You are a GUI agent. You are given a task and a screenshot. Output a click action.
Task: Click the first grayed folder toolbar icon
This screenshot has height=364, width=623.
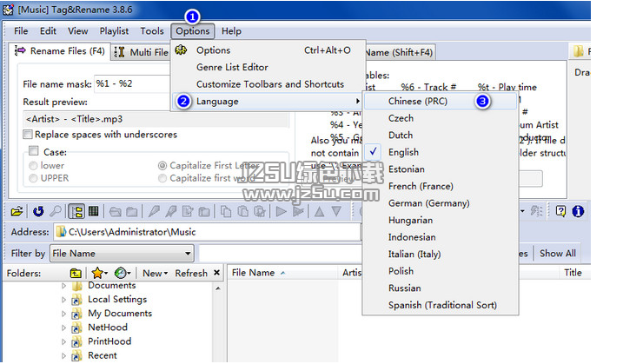click(x=116, y=211)
